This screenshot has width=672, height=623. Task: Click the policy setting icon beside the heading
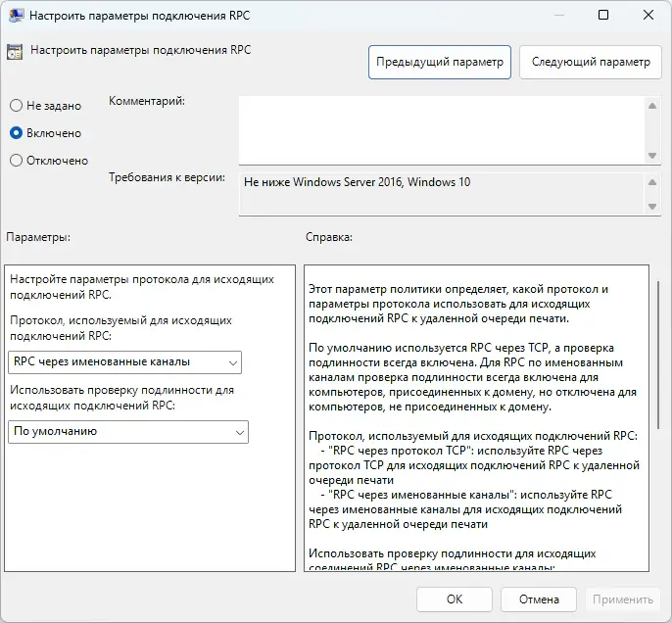pyautogui.click(x=15, y=52)
